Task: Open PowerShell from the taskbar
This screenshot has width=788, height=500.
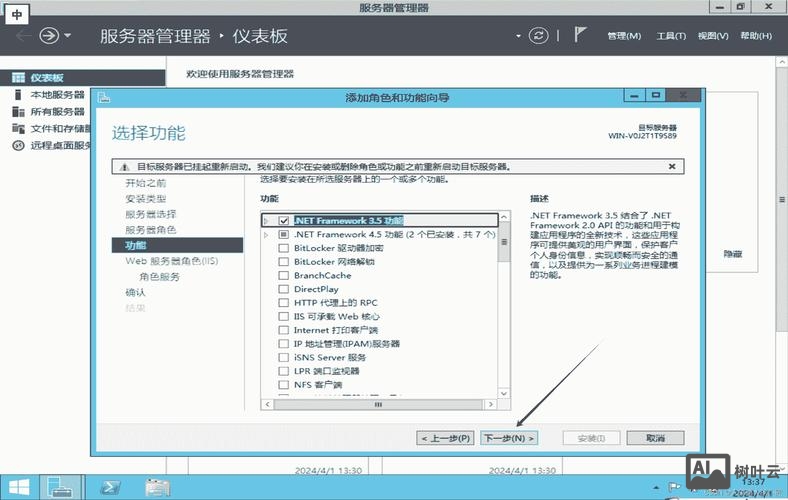Action: pos(110,487)
